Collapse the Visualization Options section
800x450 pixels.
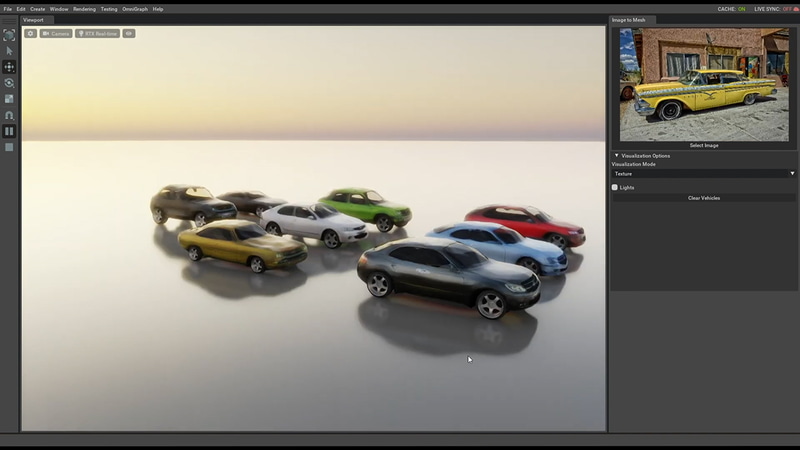[x=616, y=156]
